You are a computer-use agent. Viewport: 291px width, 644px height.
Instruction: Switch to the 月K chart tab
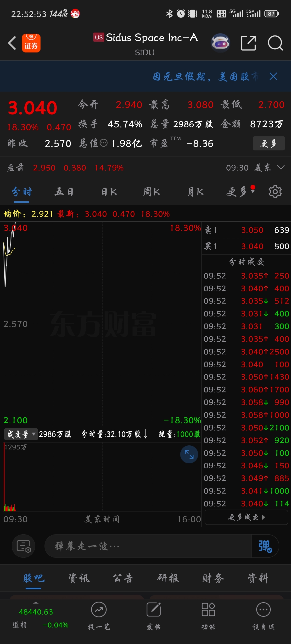click(195, 192)
